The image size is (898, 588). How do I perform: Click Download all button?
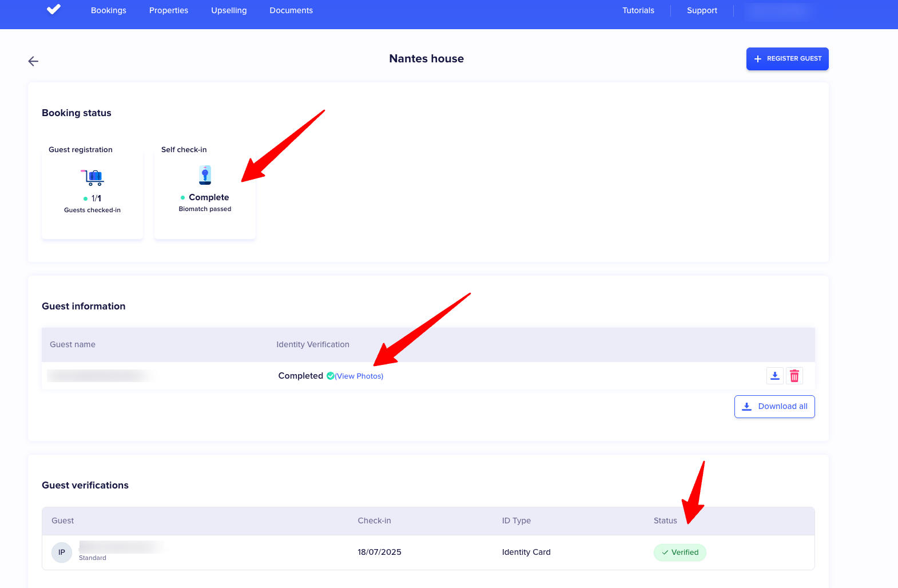pos(774,407)
